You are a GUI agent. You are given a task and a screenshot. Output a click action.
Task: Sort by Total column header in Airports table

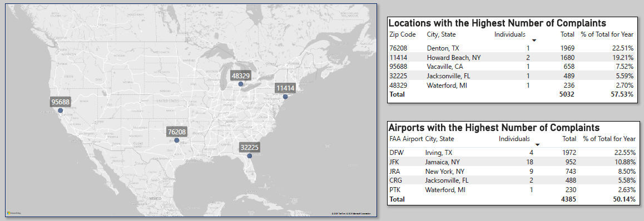point(569,139)
